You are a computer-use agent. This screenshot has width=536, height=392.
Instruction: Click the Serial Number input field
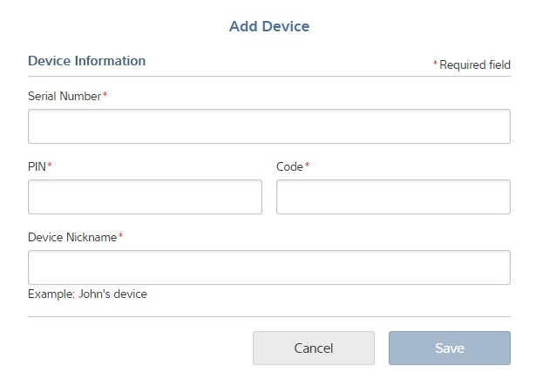[x=268, y=126]
